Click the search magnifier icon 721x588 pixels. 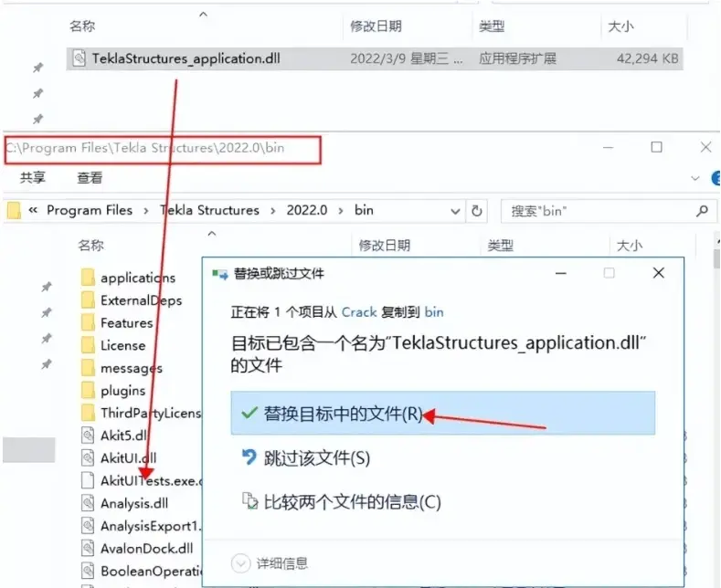pyautogui.click(x=702, y=211)
